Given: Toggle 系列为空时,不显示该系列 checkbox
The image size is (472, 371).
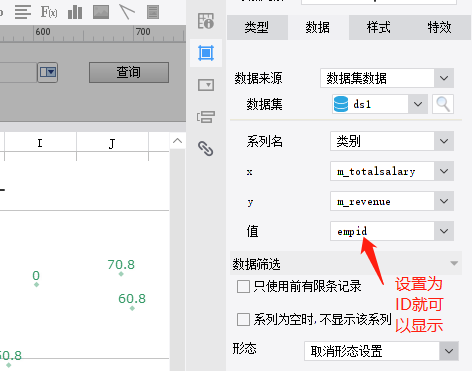Looking at the screenshot, I should coord(243,319).
